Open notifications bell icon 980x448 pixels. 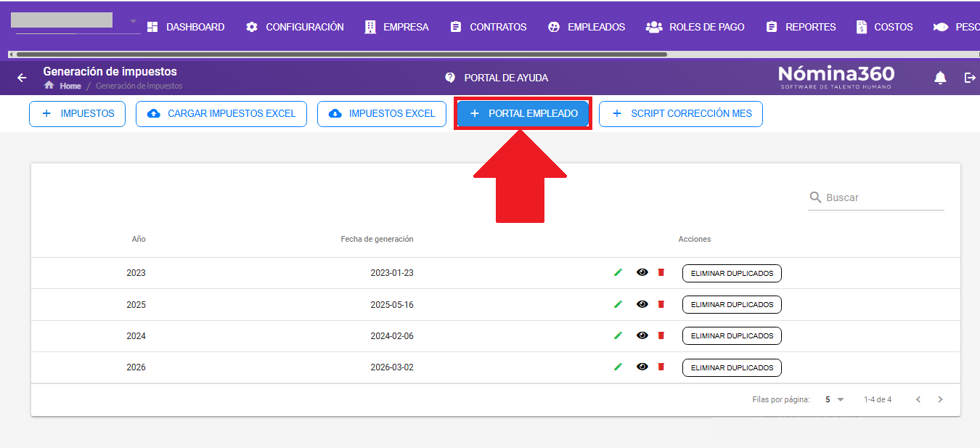pyautogui.click(x=940, y=78)
